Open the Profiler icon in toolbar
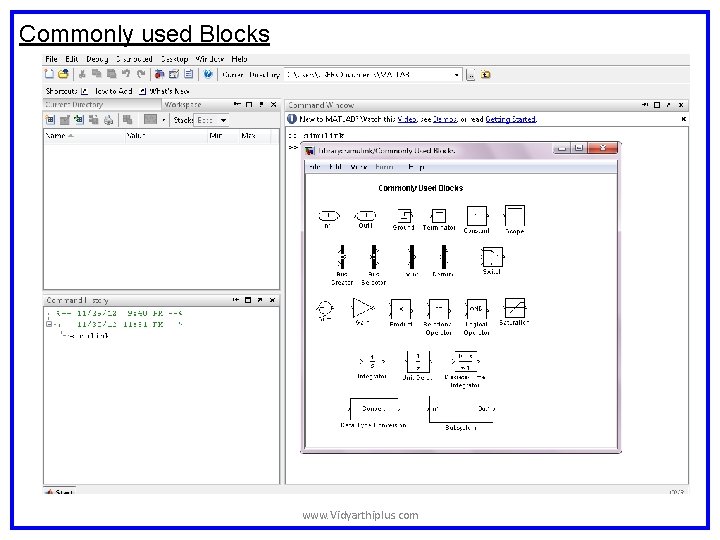The image size is (720, 540). click(189, 74)
